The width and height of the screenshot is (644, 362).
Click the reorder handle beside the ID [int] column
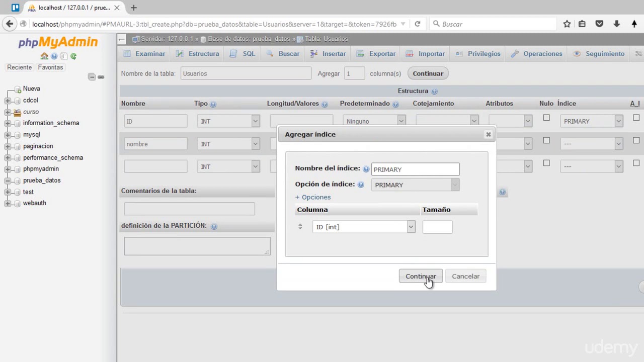pyautogui.click(x=300, y=227)
